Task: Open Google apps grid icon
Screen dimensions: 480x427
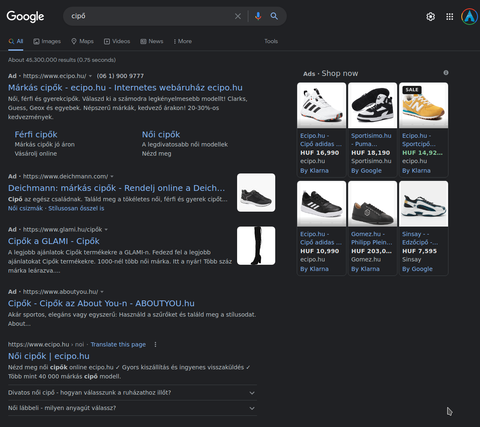Action: point(450,17)
